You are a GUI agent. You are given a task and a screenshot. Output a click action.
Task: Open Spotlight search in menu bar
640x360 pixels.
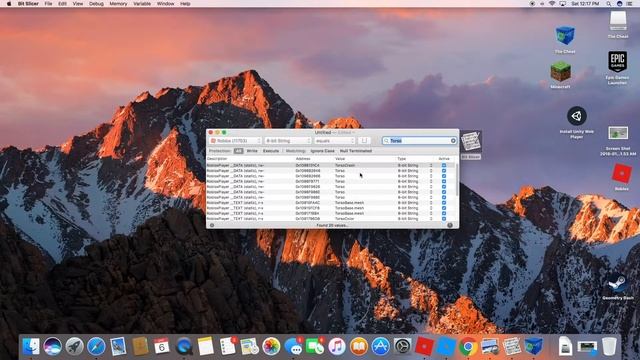(x=609, y=4)
